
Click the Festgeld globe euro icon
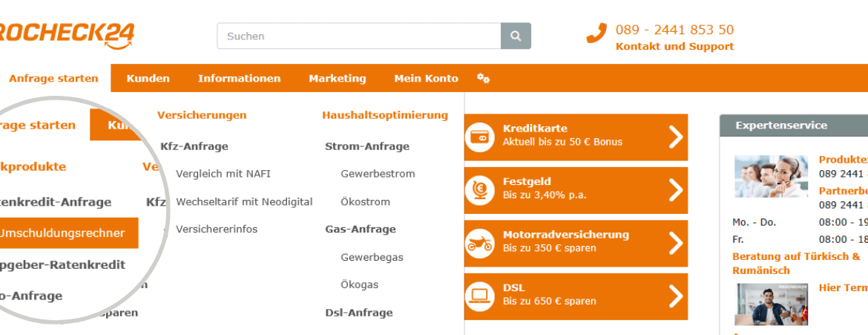click(479, 190)
